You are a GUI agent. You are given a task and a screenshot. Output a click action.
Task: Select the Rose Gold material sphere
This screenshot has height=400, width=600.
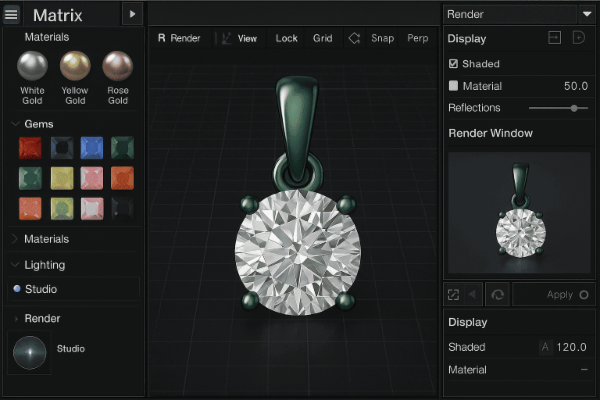(x=117, y=66)
